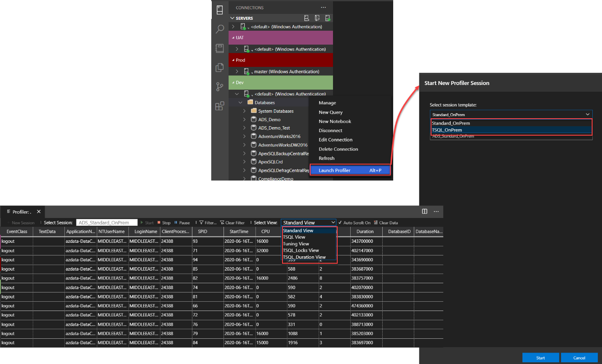Open the Notebooks icon in sidebar
Screen dimensions: 602x364
coord(220,48)
